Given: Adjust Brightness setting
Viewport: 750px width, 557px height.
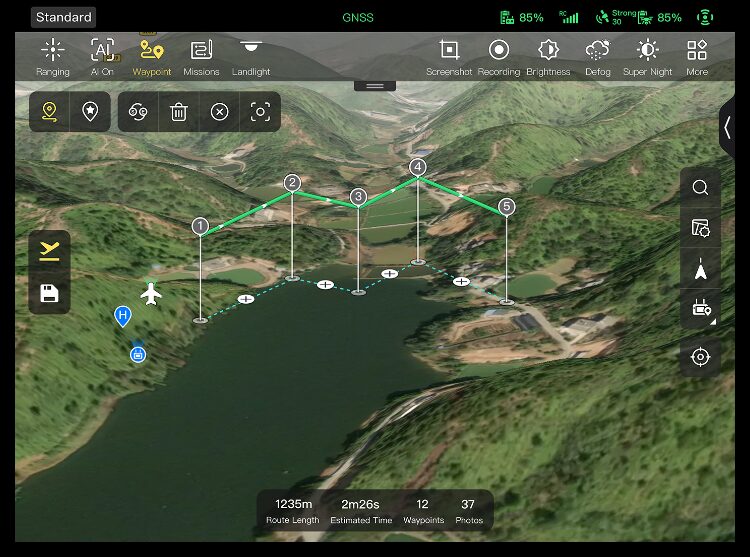Looking at the screenshot, I should tap(548, 57).
